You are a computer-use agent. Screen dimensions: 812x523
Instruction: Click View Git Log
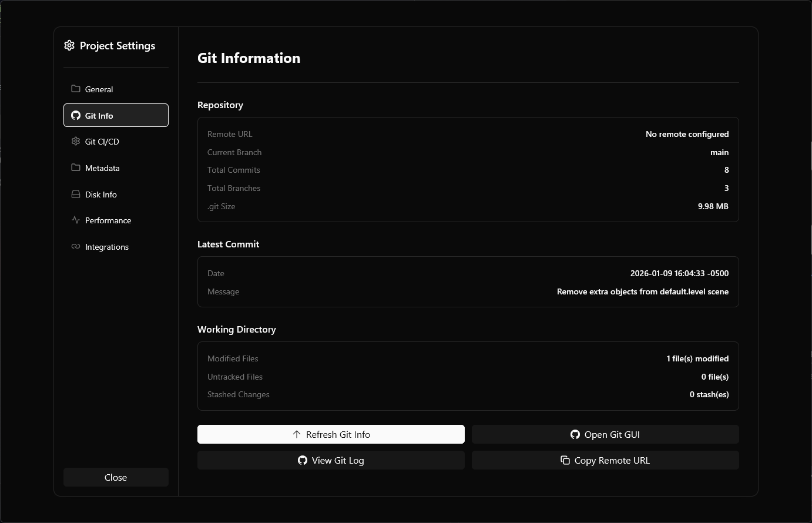[x=331, y=460]
